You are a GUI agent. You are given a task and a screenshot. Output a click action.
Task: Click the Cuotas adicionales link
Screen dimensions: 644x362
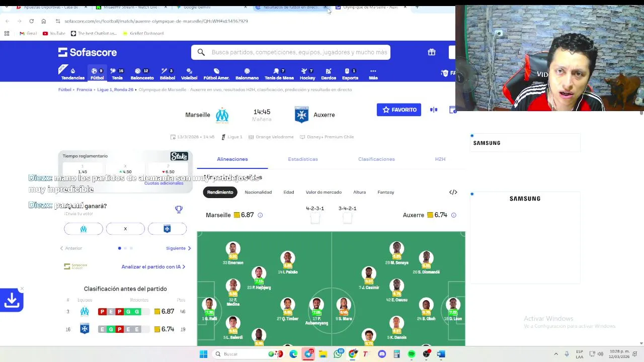[164, 183]
